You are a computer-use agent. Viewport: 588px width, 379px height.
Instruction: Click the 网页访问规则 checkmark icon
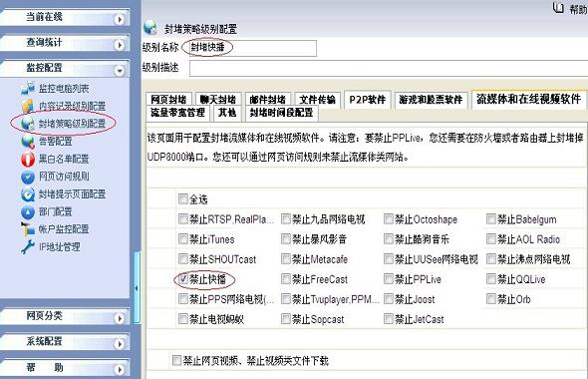tap(28, 177)
